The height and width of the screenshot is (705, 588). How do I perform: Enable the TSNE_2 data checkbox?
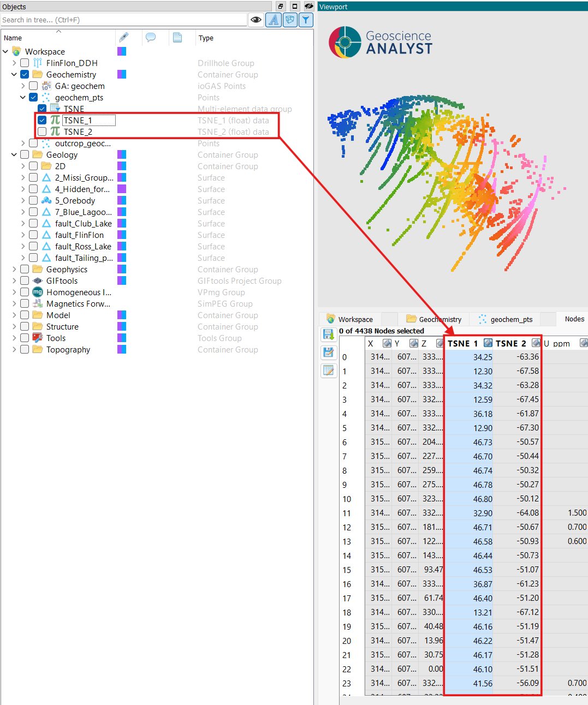[x=42, y=132]
